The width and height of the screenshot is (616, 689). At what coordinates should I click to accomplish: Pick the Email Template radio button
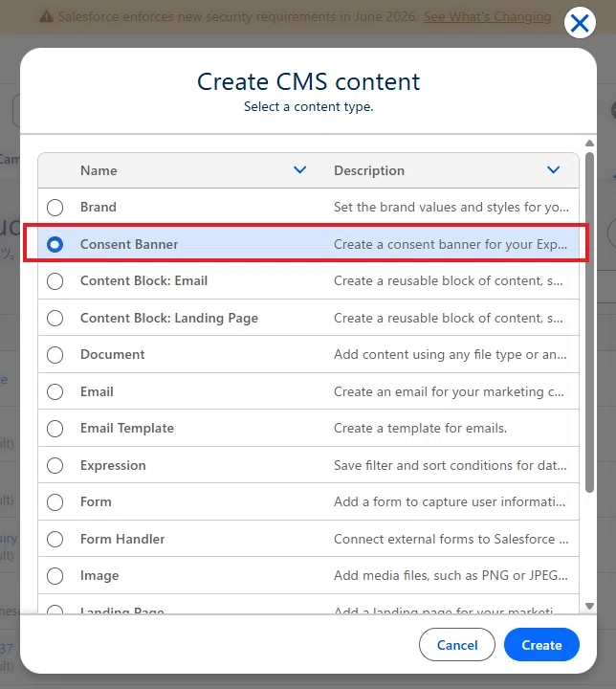coord(55,429)
